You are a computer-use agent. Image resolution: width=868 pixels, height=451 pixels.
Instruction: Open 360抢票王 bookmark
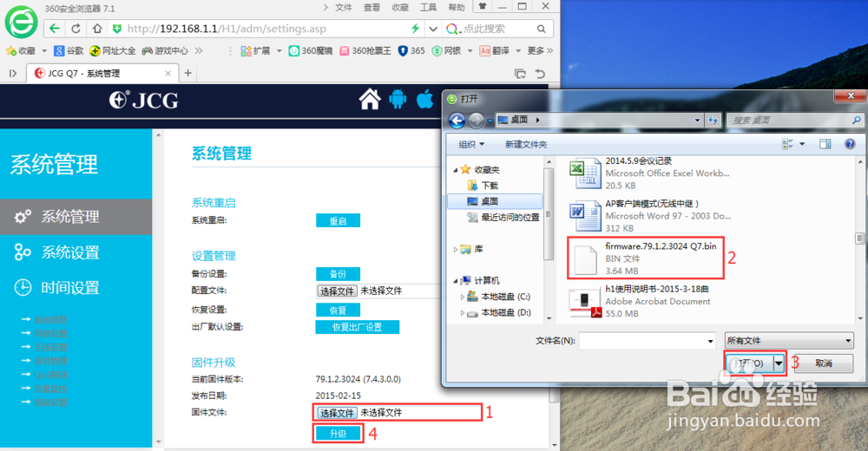click(x=365, y=51)
